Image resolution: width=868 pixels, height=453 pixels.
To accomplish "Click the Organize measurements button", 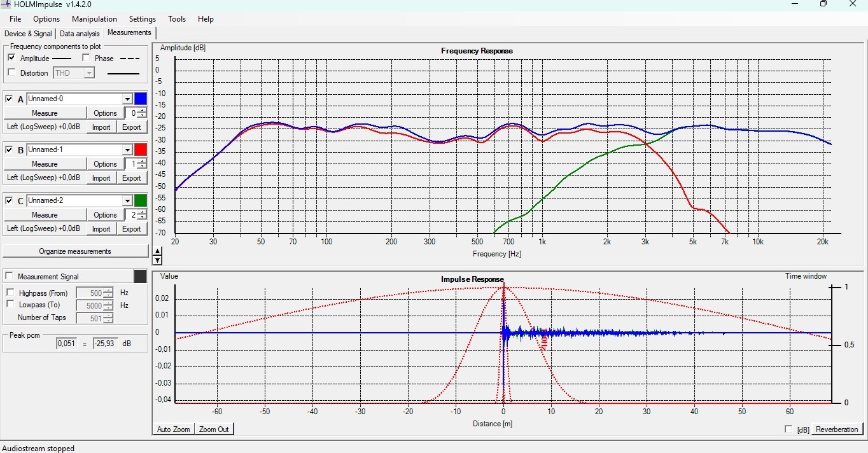I will pos(75,251).
